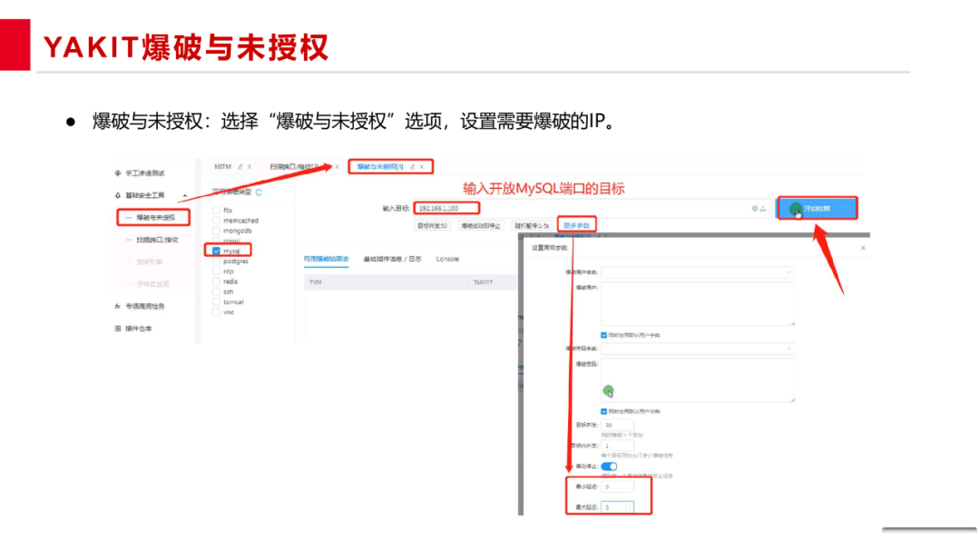Select 扫描端口/指纹 in the sidebar
Screen dimensions: 980x552
pyautogui.click(x=157, y=240)
